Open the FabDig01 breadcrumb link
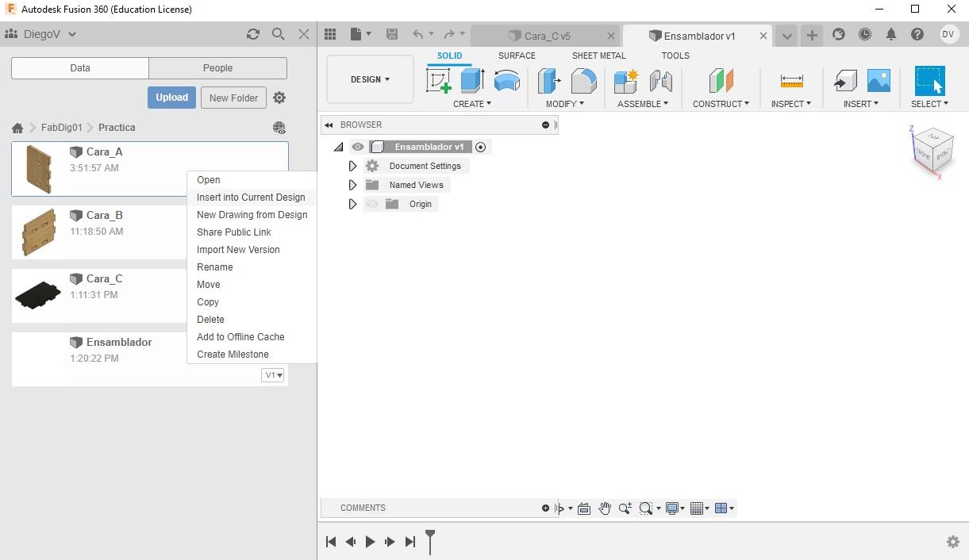Viewport: 969px width, 560px height. click(62, 128)
